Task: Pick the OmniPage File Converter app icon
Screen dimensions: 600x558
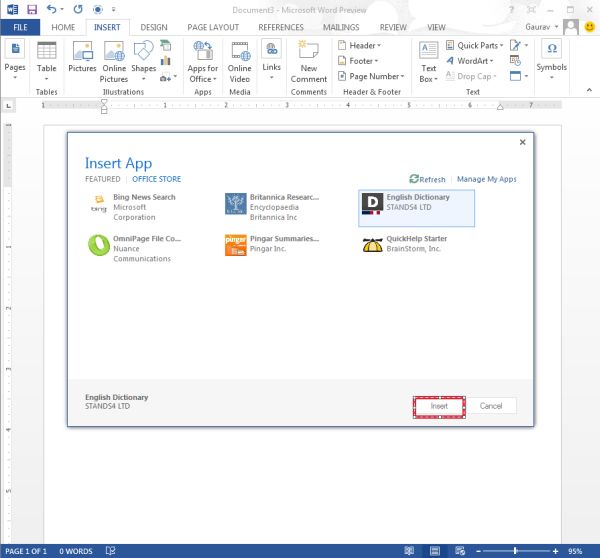Action: (99, 245)
